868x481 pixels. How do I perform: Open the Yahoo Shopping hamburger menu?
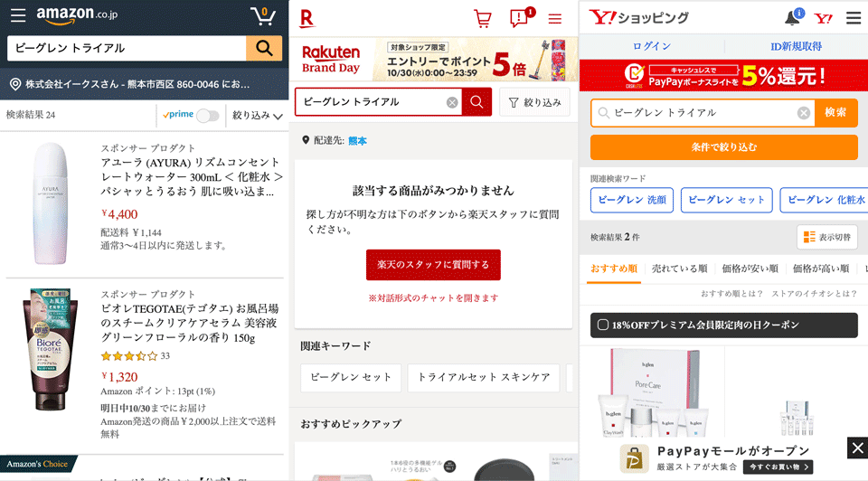click(x=853, y=18)
